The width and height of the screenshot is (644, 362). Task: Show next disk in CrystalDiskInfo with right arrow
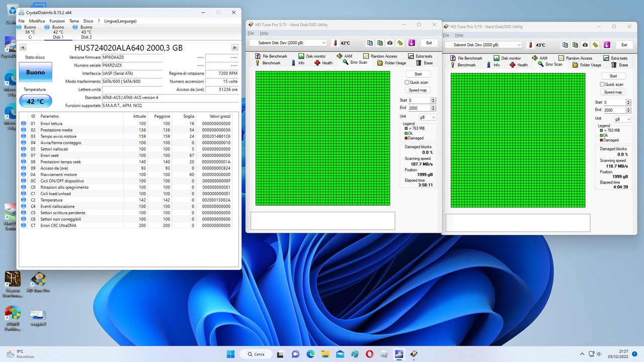(234, 47)
